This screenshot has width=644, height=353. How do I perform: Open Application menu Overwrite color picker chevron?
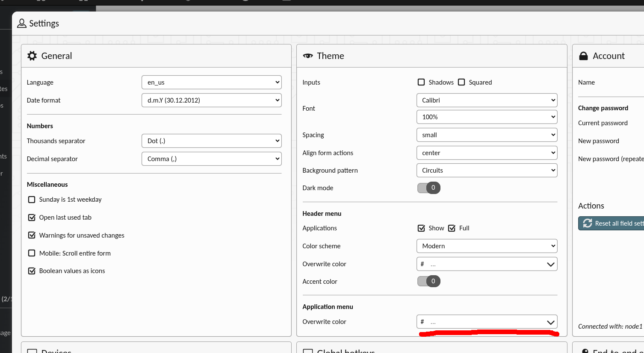point(550,322)
